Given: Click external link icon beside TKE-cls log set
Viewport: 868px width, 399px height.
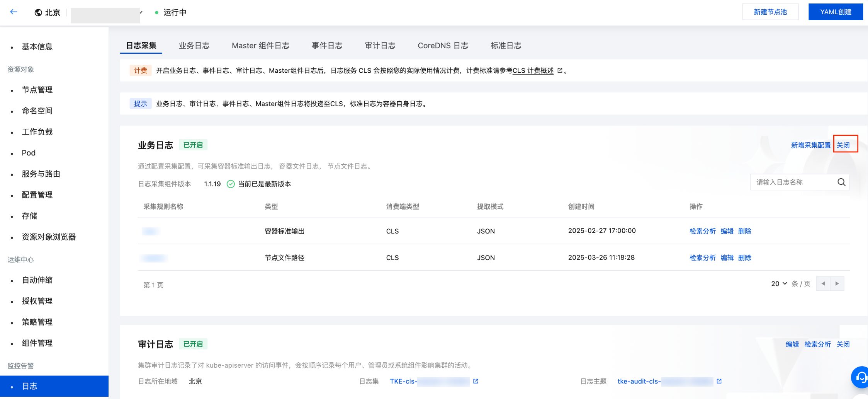Looking at the screenshot, I should click(476, 381).
